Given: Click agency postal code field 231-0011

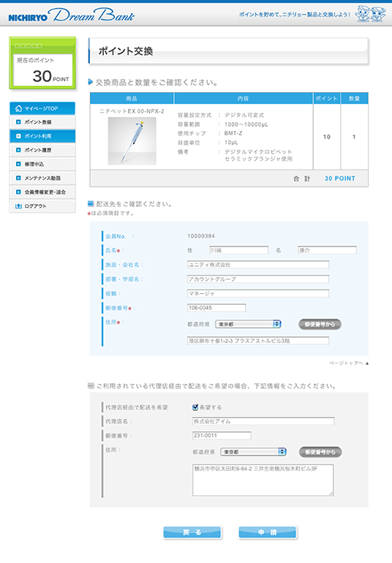Looking at the screenshot, I should [222, 436].
